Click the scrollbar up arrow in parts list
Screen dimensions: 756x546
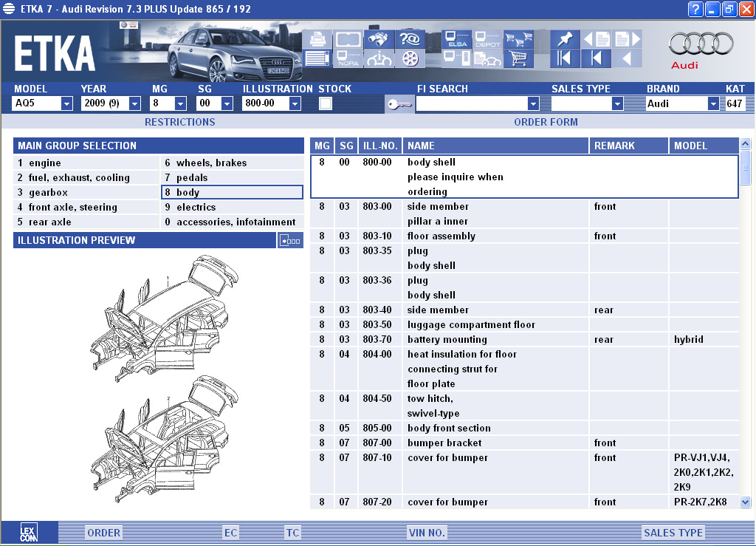[746, 144]
